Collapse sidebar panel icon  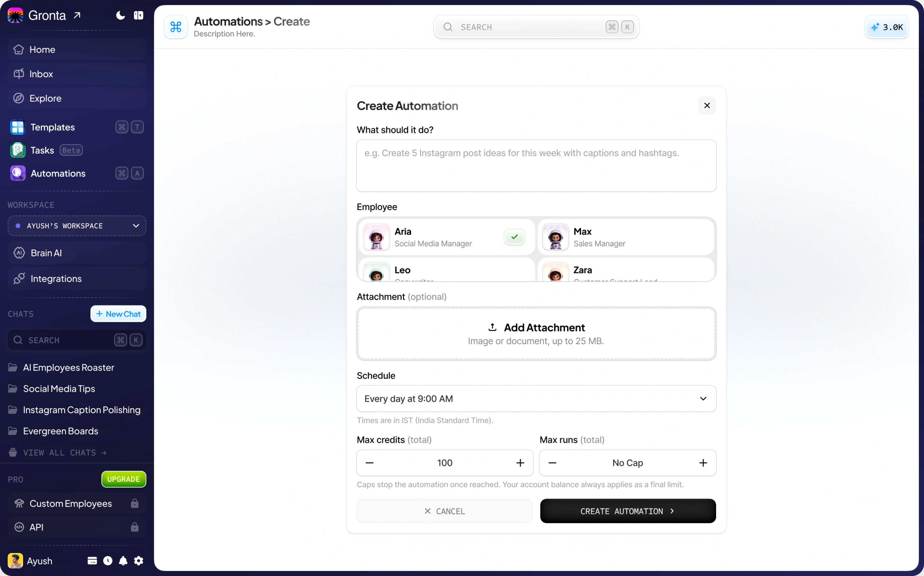click(139, 15)
